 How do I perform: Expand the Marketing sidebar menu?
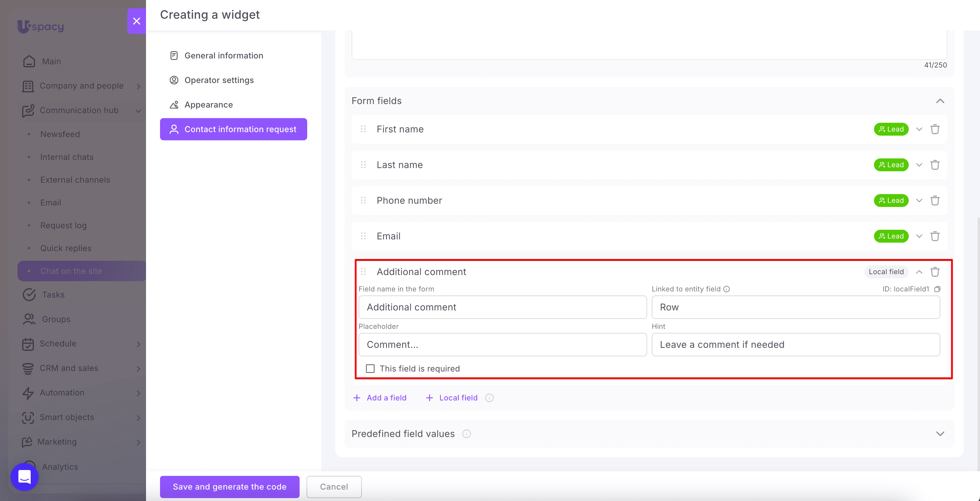[138, 442]
